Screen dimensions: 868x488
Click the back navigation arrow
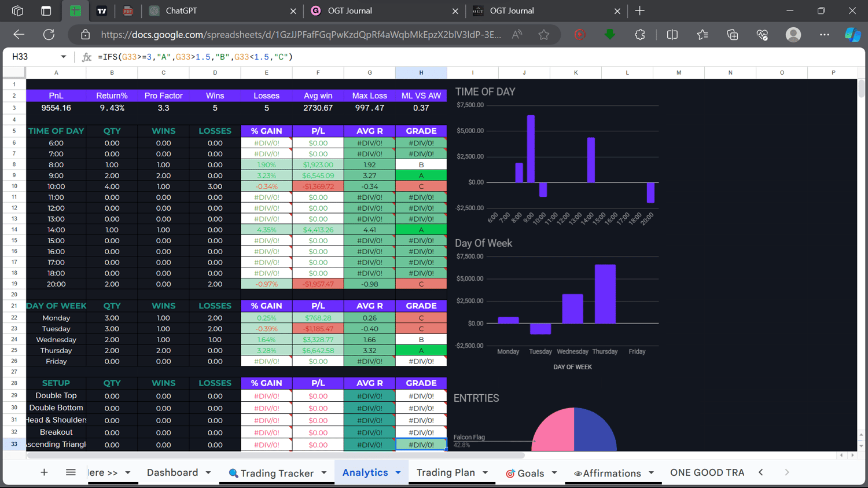pos(19,35)
